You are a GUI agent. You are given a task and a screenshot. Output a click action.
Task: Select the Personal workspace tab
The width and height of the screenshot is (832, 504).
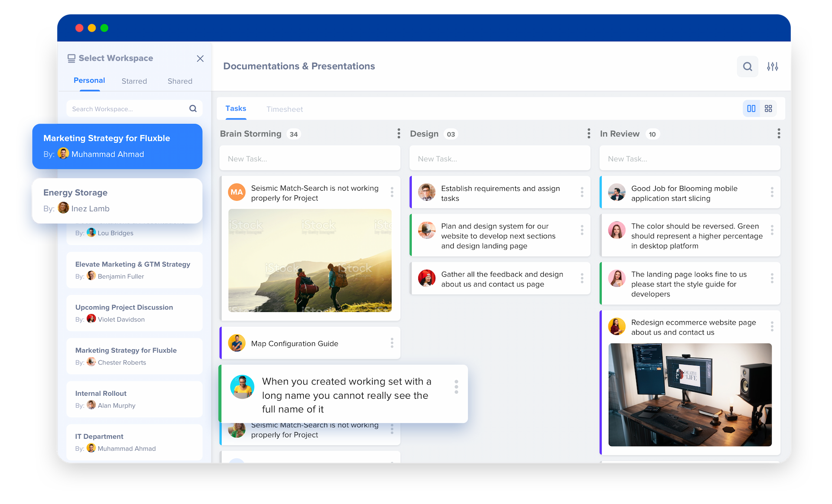89,81
